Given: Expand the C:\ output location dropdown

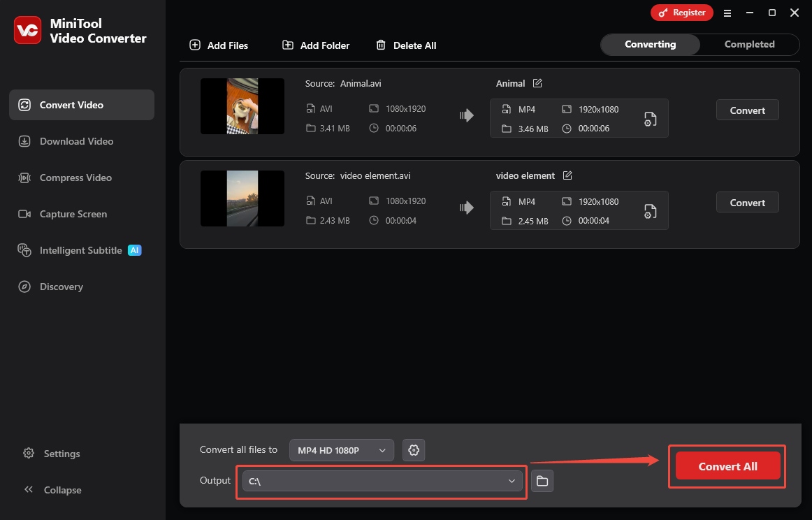Looking at the screenshot, I should point(382,482).
